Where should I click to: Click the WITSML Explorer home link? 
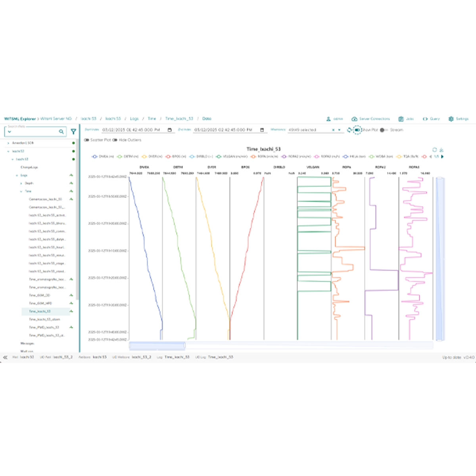click(x=20, y=119)
